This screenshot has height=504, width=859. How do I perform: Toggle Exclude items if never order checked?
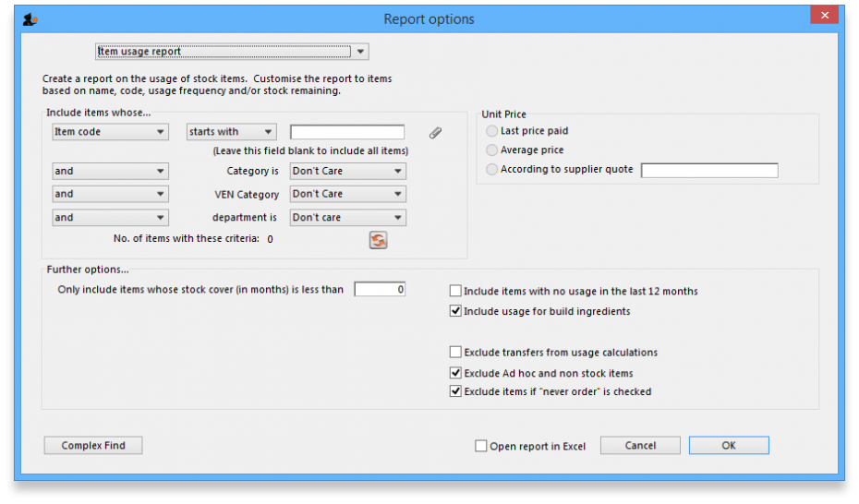[455, 391]
